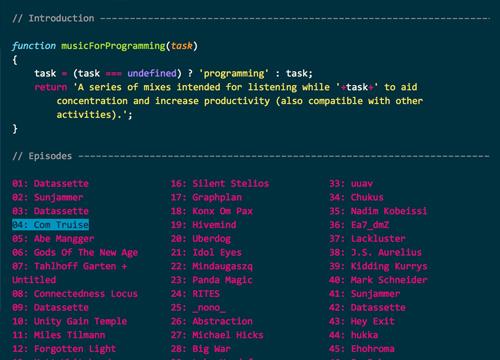
Task: Click the '// Introduction' comment heading
Action: pos(53,18)
